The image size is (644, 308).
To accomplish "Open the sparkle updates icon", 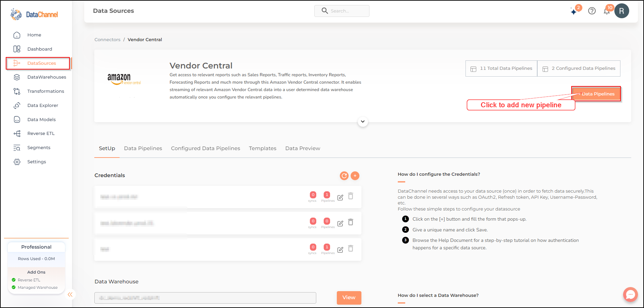I will 574,11.
